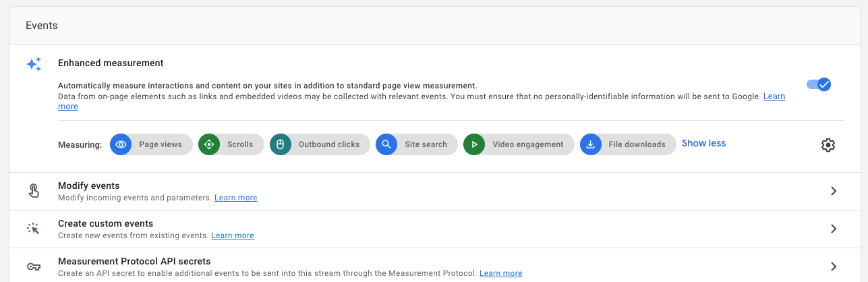Select the File downloads chip label

click(637, 144)
